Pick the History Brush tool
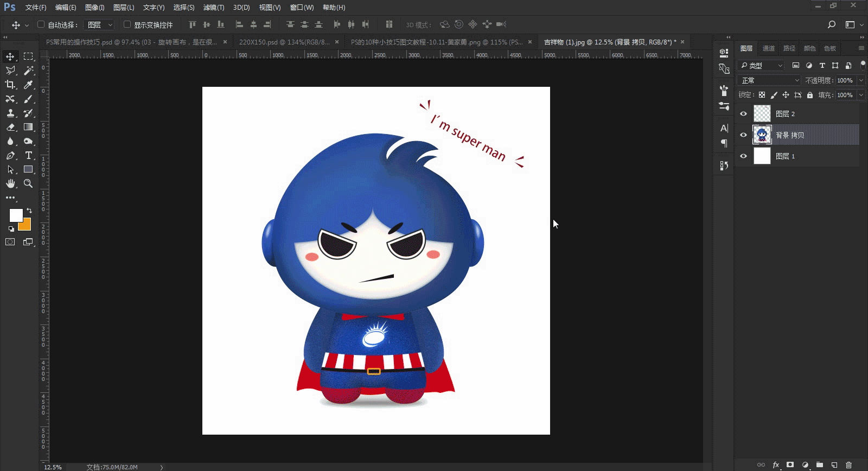 [28, 113]
